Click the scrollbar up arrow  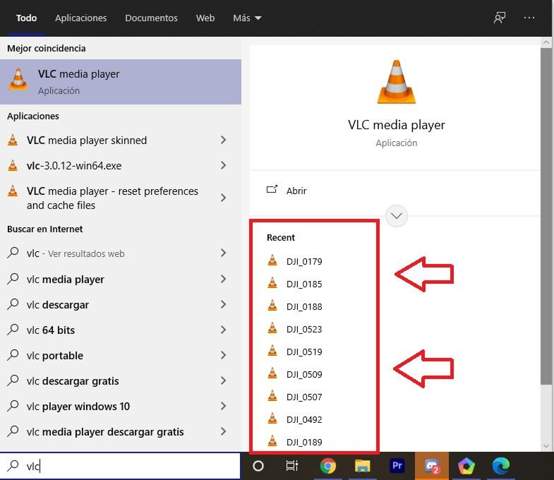click(546, 43)
